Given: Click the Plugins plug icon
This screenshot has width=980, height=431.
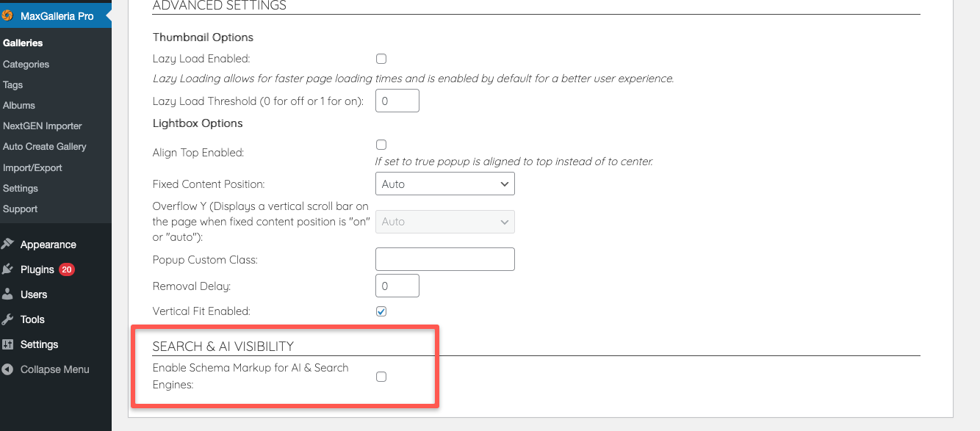Looking at the screenshot, I should click(x=7, y=269).
